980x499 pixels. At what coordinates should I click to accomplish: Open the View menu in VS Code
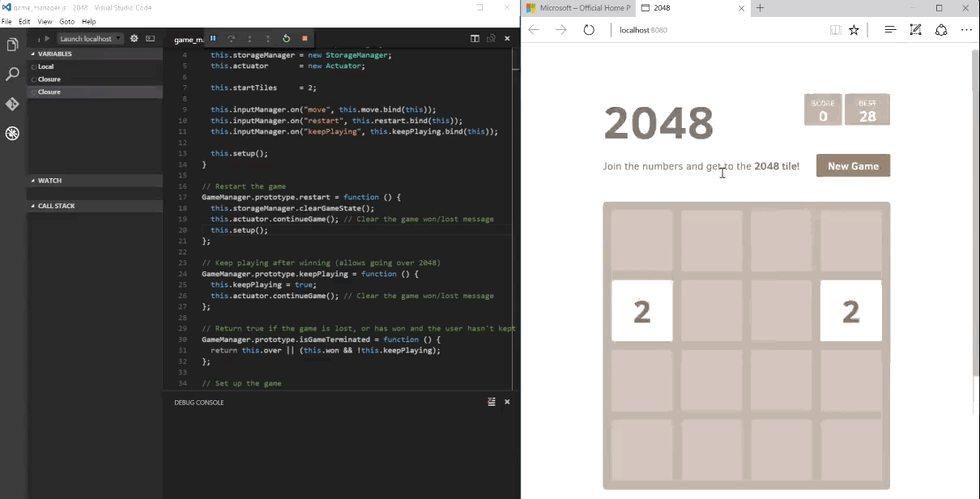[x=45, y=21]
